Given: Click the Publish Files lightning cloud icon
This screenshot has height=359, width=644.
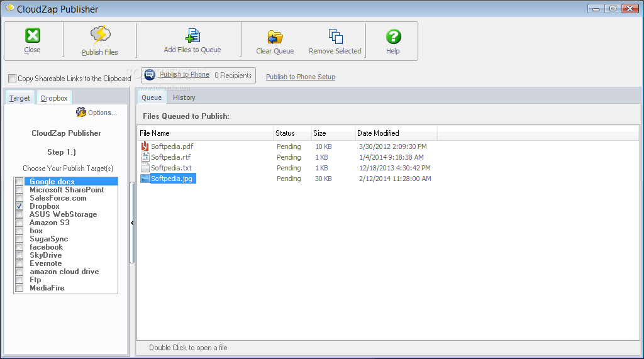Looking at the screenshot, I should 100,35.
